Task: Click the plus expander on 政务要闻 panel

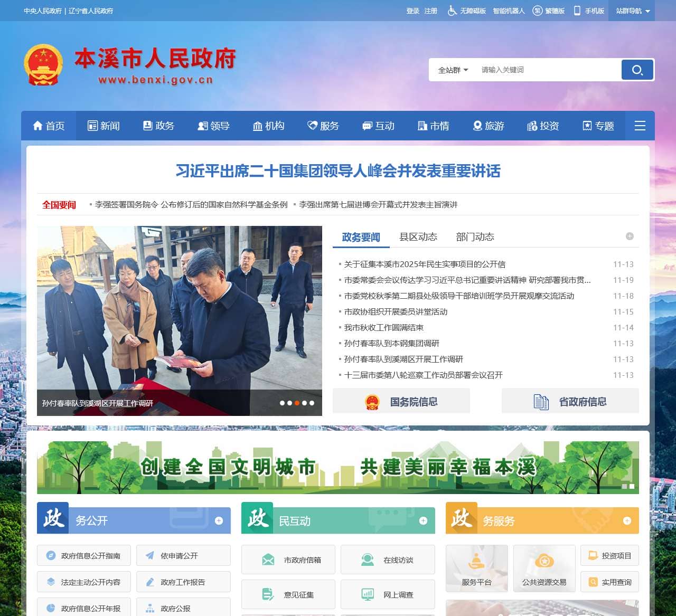Action: pyautogui.click(x=629, y=236)
